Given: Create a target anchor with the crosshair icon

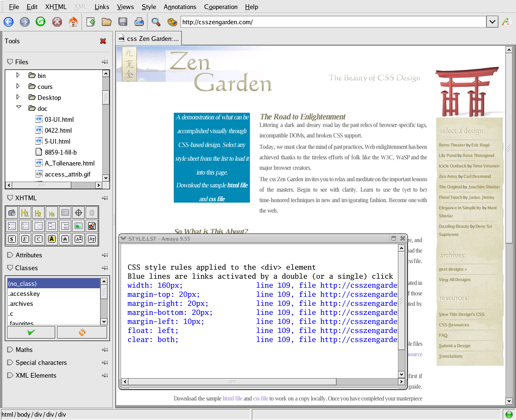Looking at the screenshot, I should (79, 213).
